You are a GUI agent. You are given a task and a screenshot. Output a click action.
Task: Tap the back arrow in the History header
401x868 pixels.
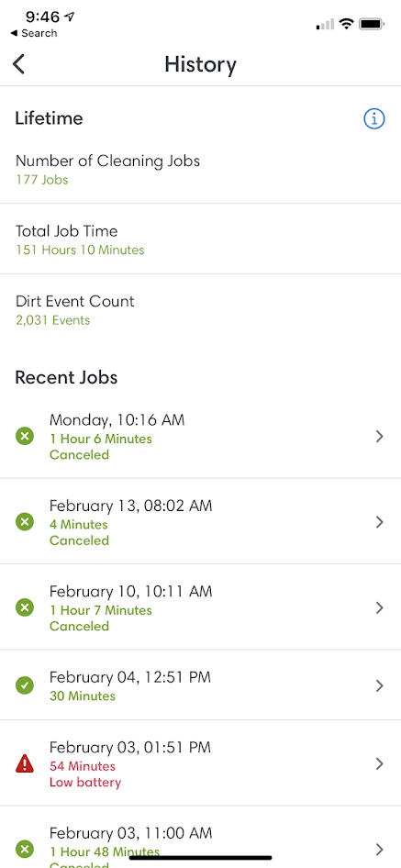coord(19,64)
